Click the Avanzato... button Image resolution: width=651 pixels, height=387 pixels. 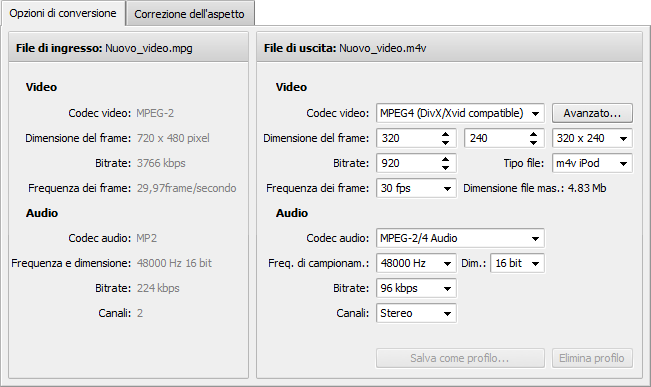(592, 113)
